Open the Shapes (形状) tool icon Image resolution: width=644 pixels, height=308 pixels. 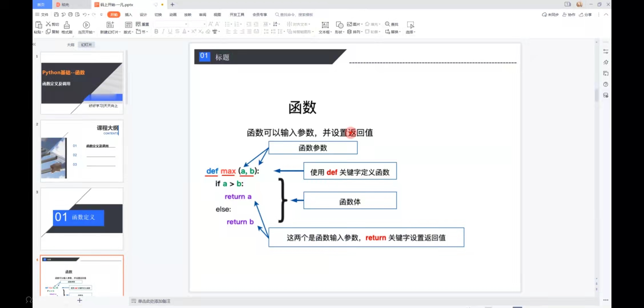point(339,25)
